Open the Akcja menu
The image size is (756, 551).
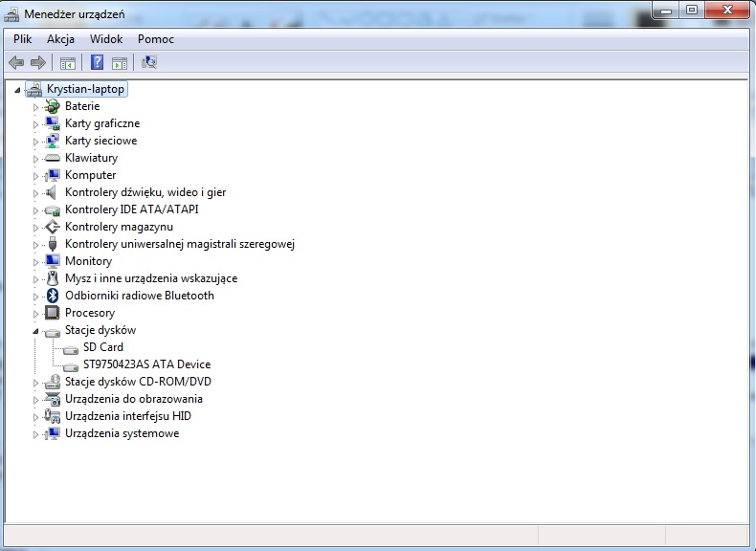pos(60,39)
